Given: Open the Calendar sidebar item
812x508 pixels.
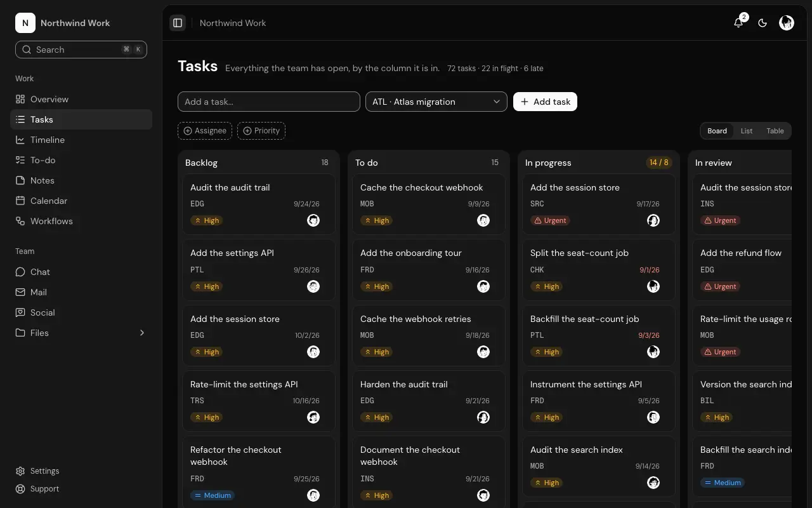Looking at the screenshot, I should (x=81, y=201).
